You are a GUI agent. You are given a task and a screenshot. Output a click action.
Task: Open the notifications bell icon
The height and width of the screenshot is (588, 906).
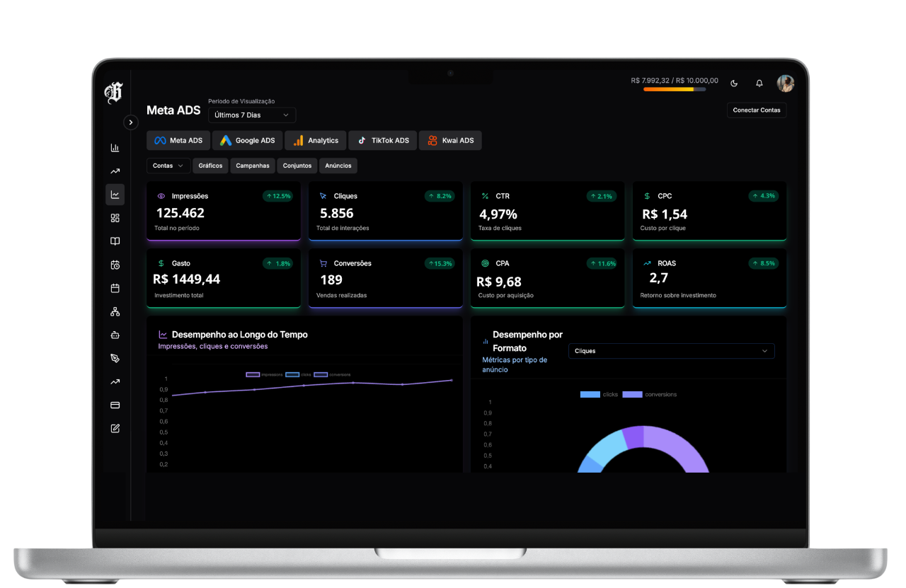[x=759, y=83]
